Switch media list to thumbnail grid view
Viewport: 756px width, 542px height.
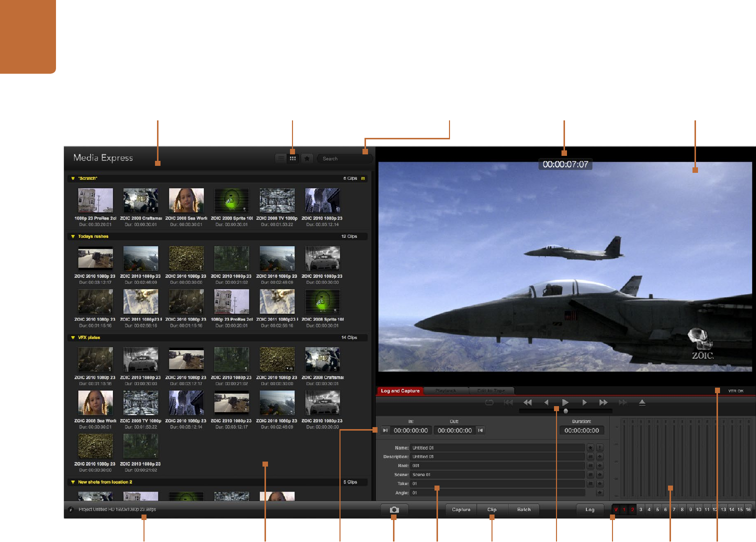[x=293, y=158]
